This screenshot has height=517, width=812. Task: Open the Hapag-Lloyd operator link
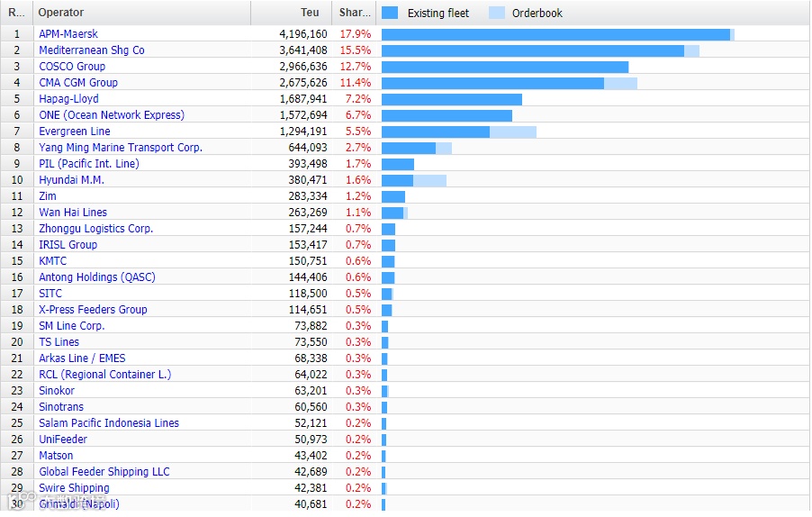tap(69, 99)
